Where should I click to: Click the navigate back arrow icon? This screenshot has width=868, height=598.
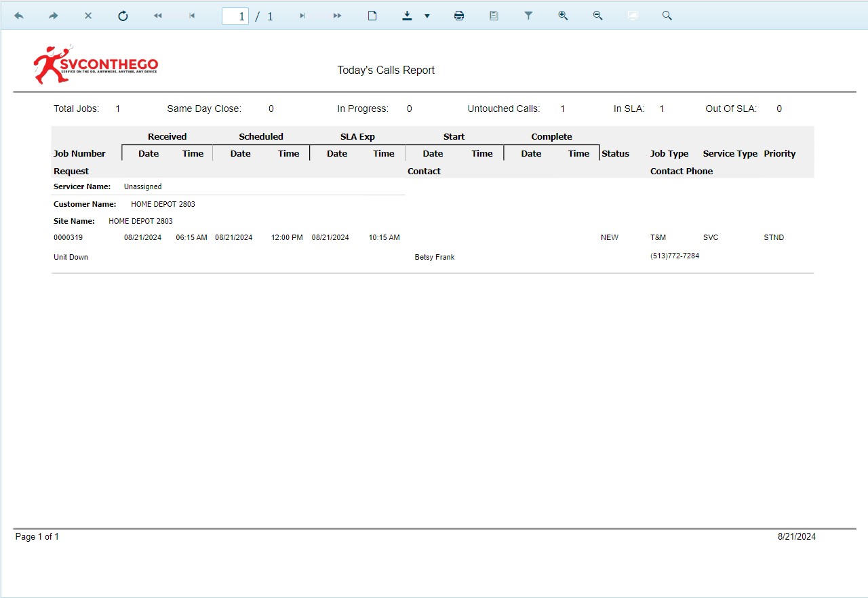coord(19,16)
